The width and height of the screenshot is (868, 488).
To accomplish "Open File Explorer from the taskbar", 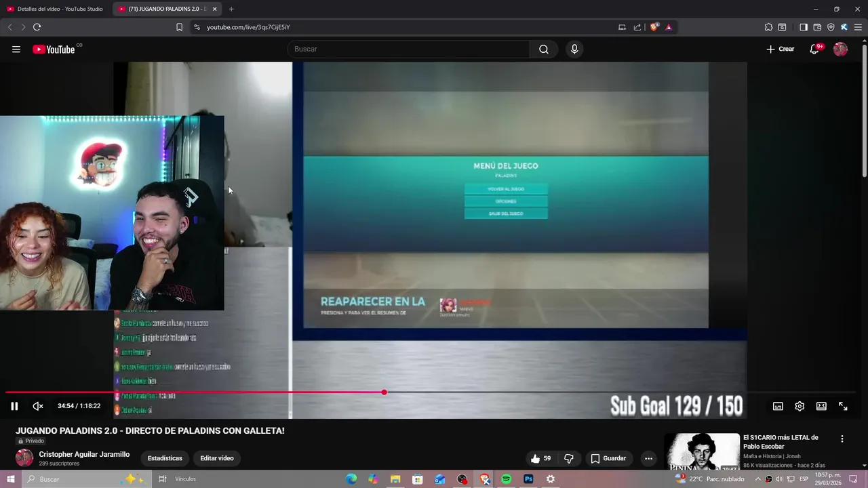I will (x=395, y=479).
